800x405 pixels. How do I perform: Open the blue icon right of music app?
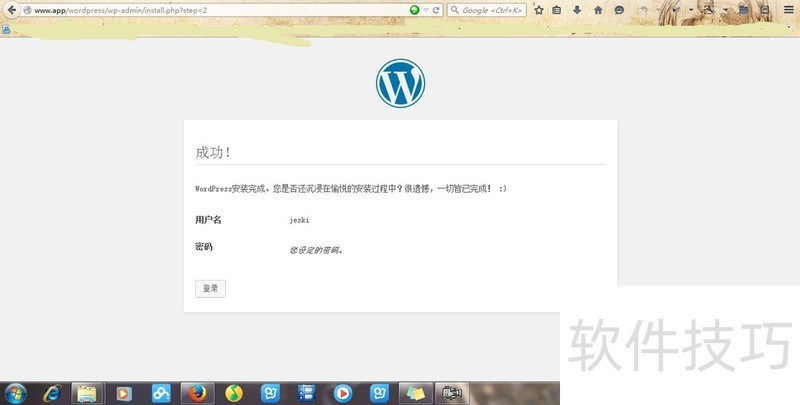270,393
